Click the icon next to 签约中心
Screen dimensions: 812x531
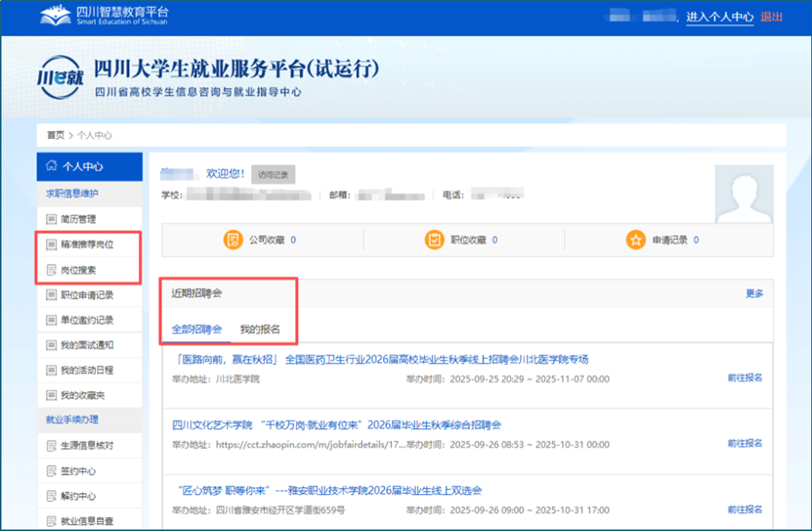tap(51, 471)
